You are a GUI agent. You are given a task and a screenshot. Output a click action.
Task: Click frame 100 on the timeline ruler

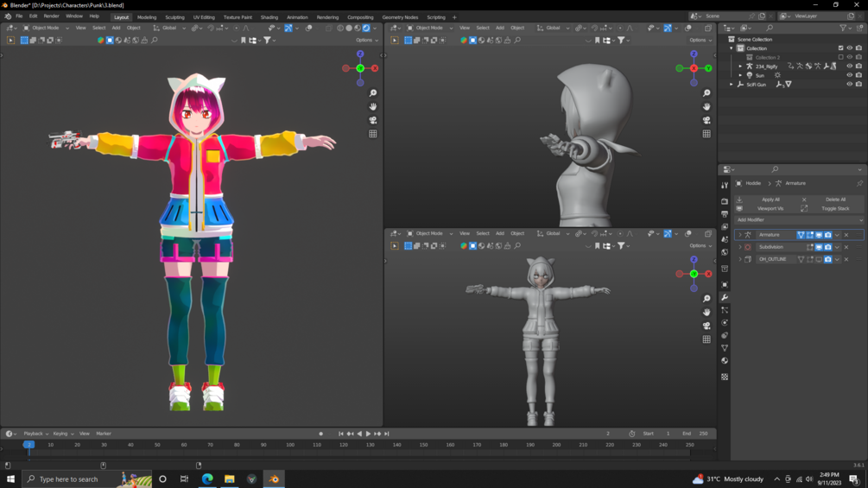290,445
